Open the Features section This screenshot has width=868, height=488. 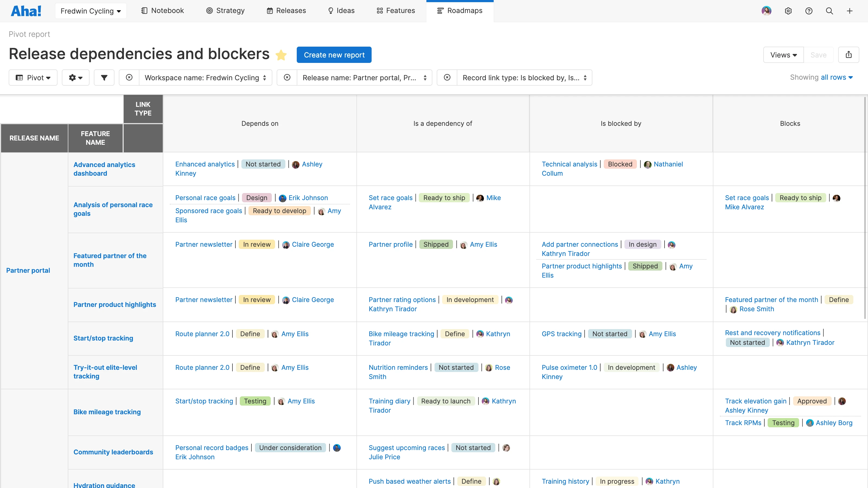click(x=395, y=11)
